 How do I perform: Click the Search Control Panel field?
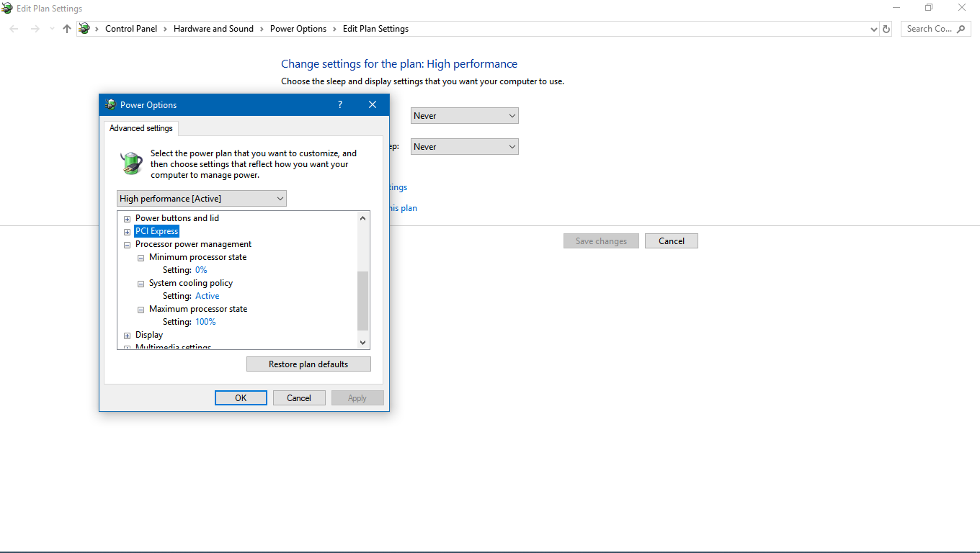coord(929,29)
